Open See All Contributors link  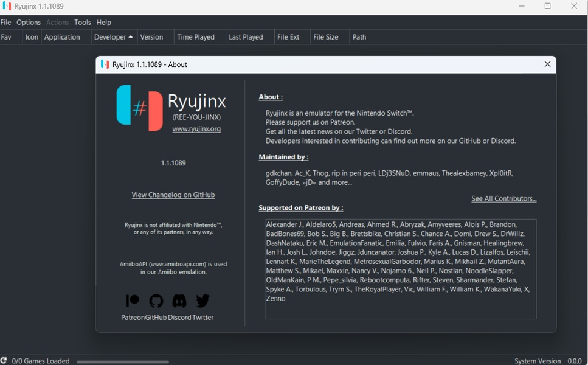[503, 199]
